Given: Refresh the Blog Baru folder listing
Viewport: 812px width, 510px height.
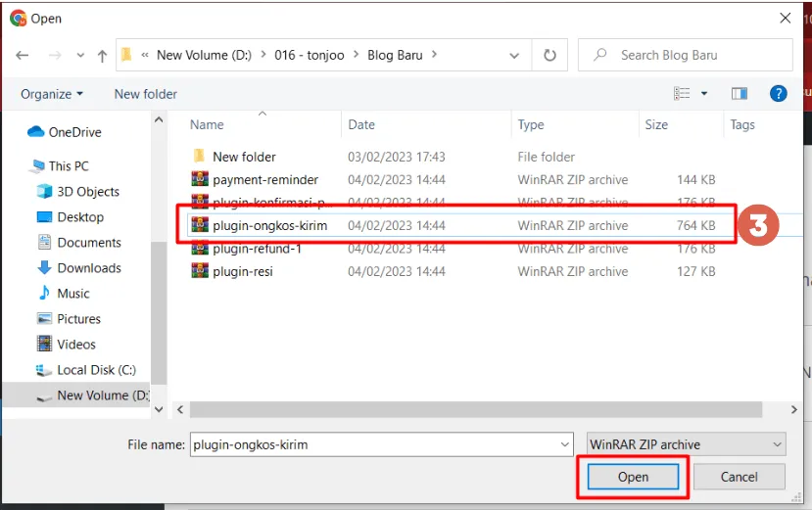Looking at the screenshot, I should click(x=549, y=55).
